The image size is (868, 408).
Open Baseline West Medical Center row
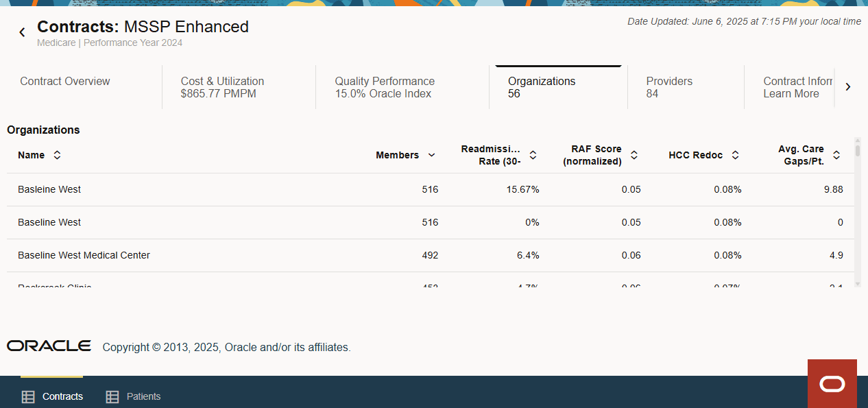point(84,255)
